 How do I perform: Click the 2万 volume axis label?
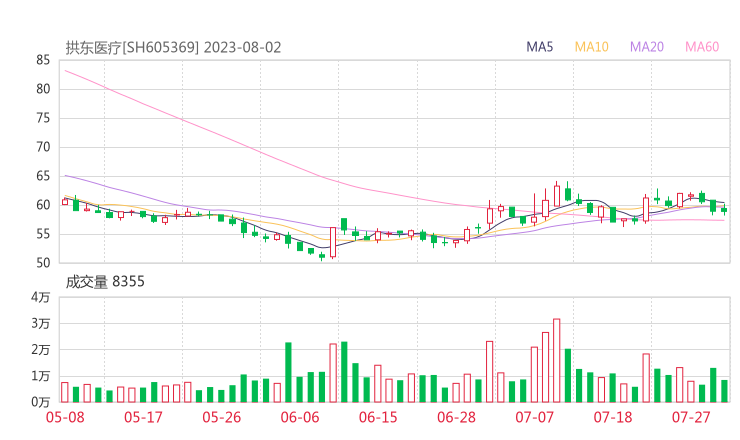click(x=41, y=350)
